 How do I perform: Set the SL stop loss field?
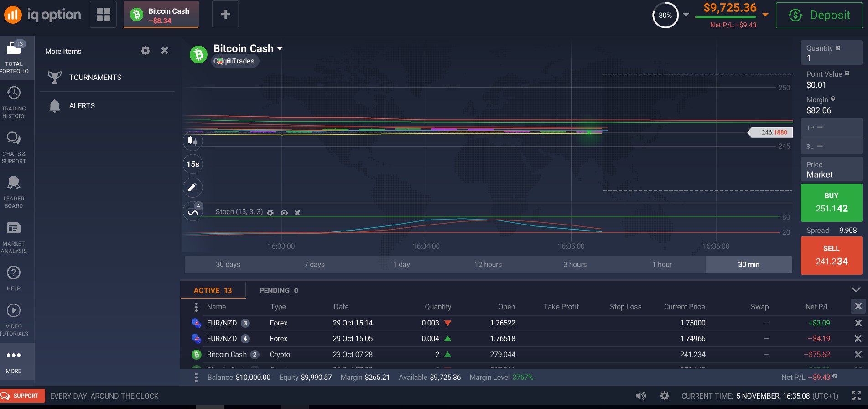(x=832, y=146)
